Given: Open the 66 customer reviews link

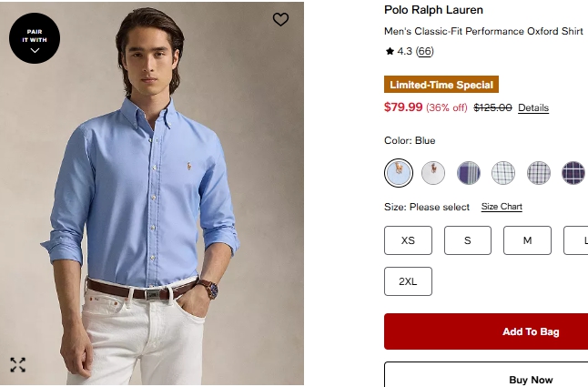Looking at the screenshot, I should (425, 52).
